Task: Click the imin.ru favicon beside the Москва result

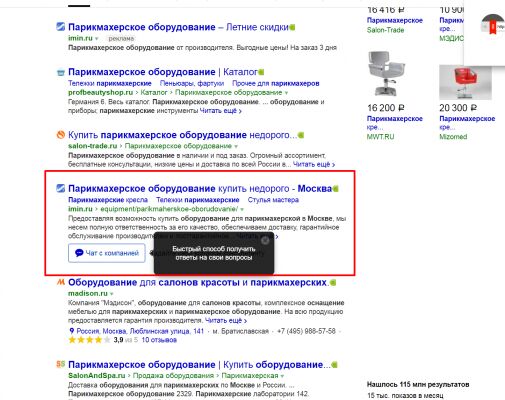Action: (x=60, y=188)
